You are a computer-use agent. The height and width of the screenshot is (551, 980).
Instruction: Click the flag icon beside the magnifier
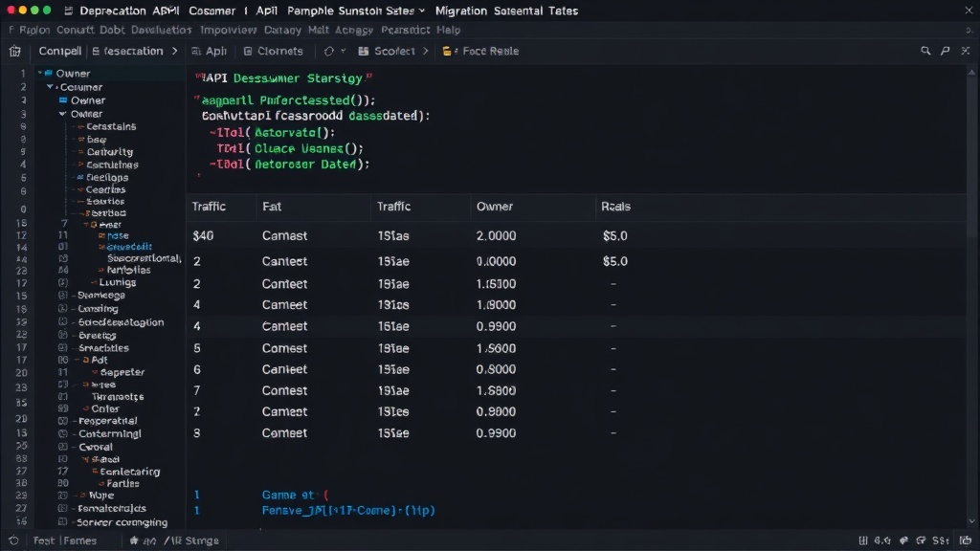click(946, 51)
